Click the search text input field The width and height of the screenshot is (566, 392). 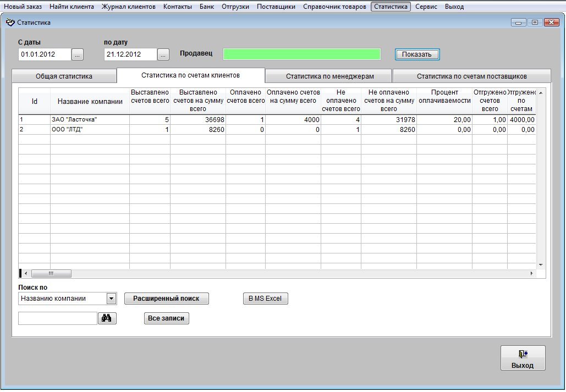[58, 318]
